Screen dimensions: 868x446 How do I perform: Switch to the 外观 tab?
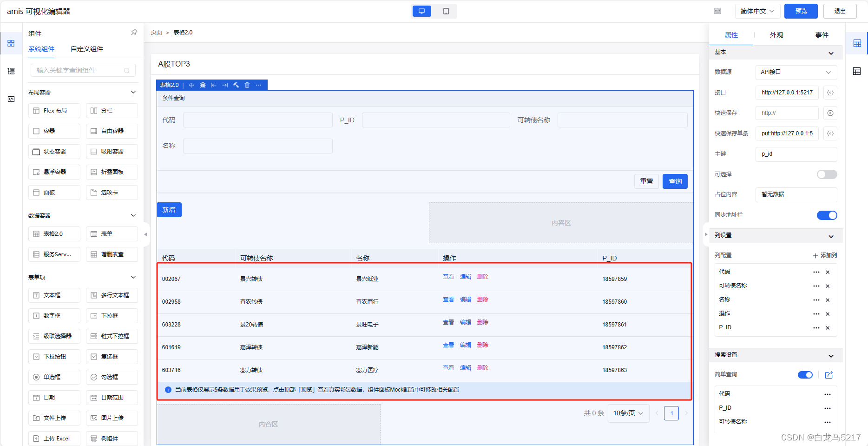click(x=776, y=34)
